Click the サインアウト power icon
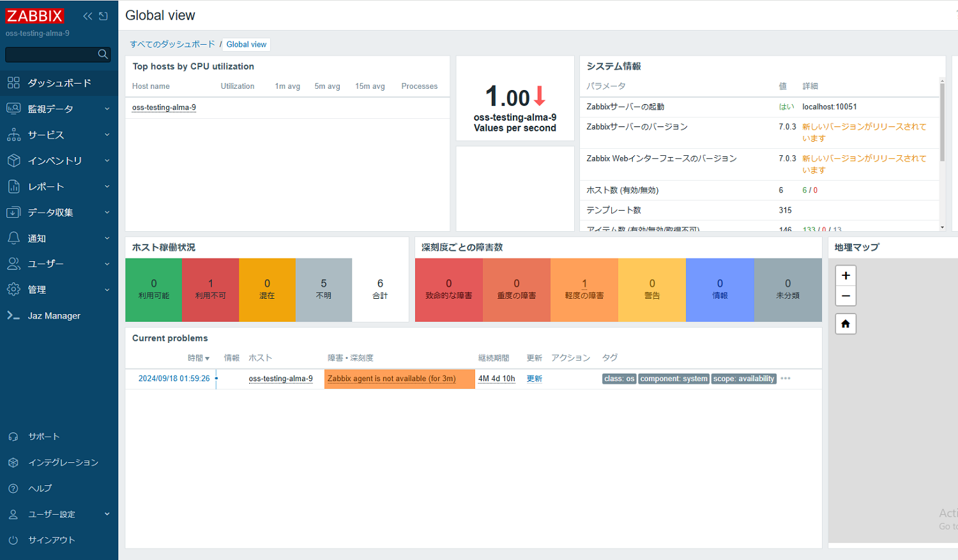This screenshot has height=560, width=958. click(x=13, y=540)
